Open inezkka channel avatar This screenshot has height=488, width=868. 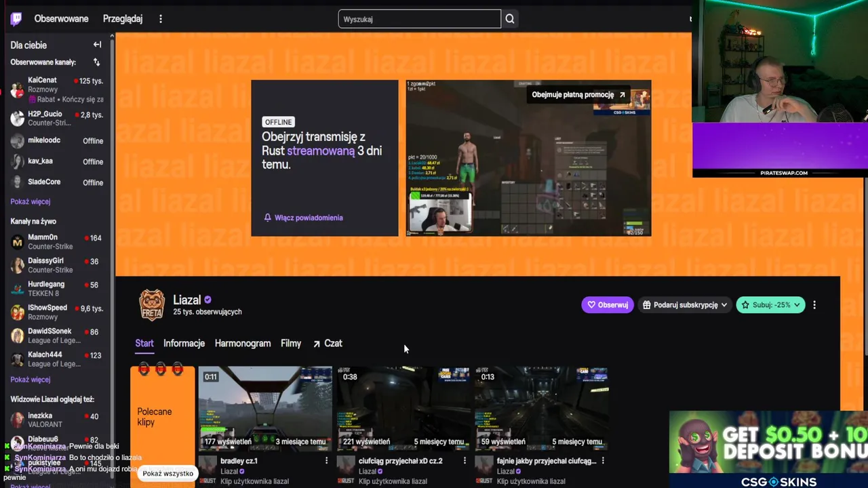[x=18, y=420]
